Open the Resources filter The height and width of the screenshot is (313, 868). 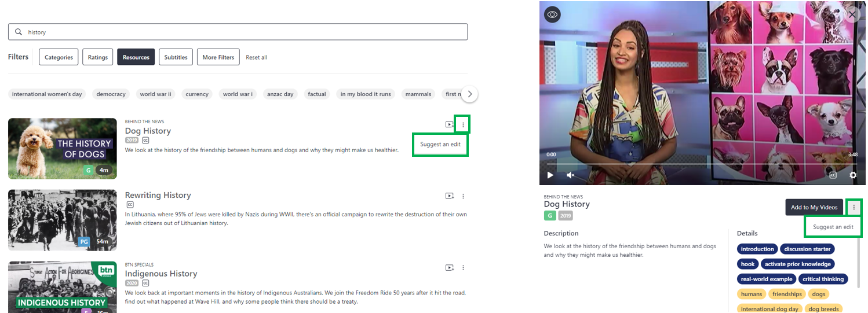pos(136,57)
